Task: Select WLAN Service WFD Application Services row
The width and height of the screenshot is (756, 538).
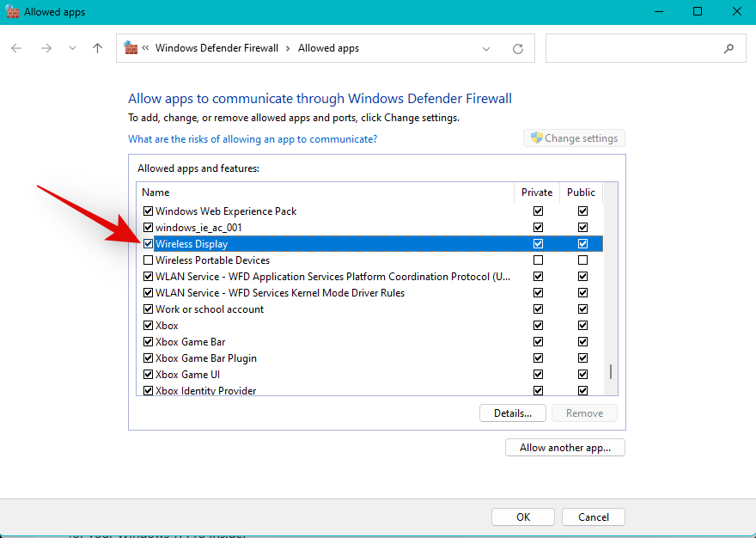Action: point(369,277)
